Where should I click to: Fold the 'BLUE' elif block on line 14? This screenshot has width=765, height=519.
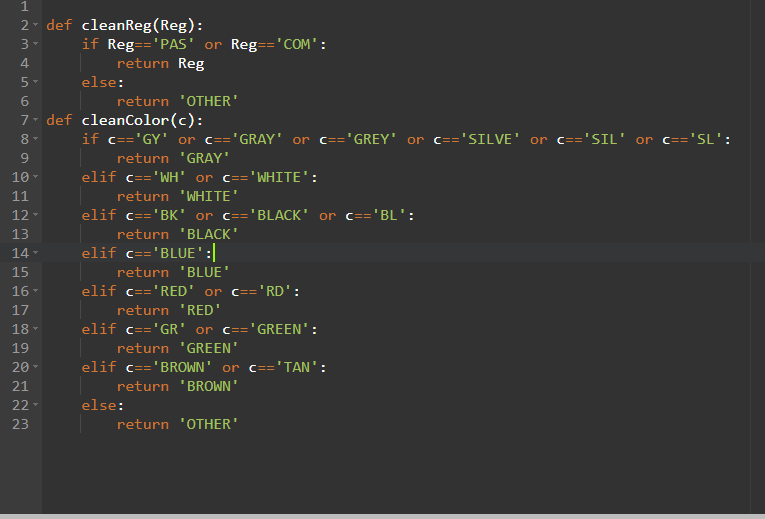(x=35, y=253)
